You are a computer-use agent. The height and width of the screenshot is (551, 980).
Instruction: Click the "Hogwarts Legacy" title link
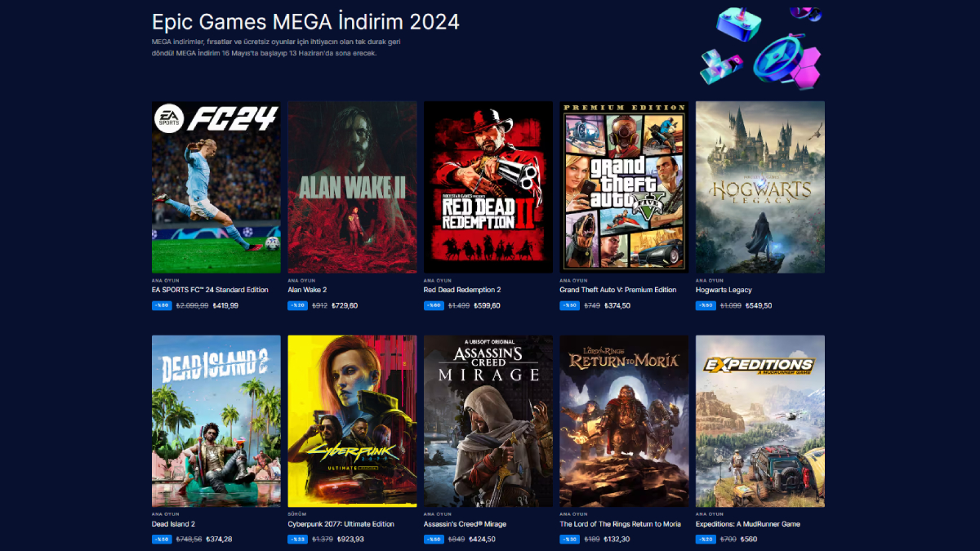[x=724, y=290]
